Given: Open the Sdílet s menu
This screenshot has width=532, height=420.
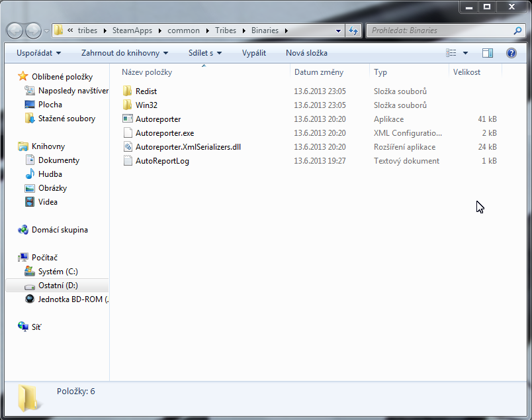Looking at the screenshot, I should point(205,53).
